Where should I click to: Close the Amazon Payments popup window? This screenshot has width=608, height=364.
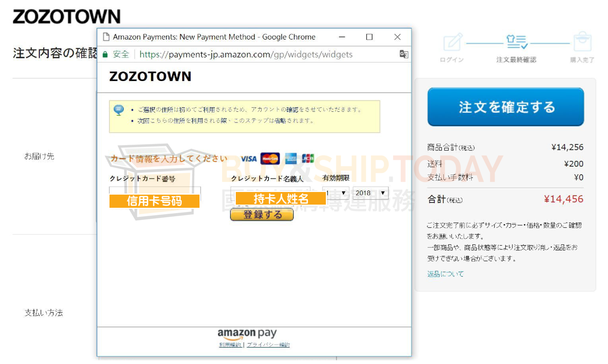click(397, 37)
